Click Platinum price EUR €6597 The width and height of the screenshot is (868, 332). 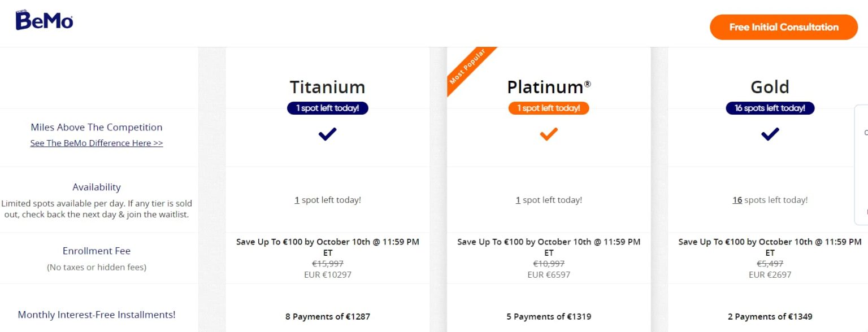coord(548,275)
